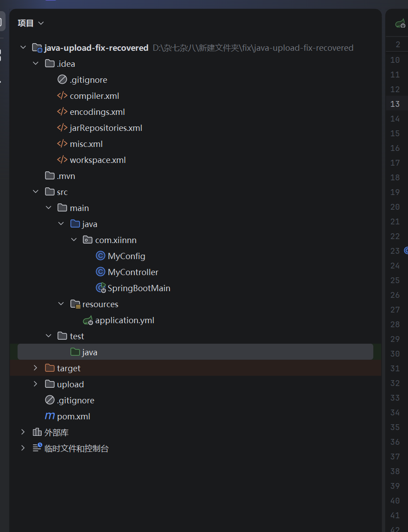Select jarRepositories.xml file
Viewport: 408px width, 532px height.
[x=106, y=128]
